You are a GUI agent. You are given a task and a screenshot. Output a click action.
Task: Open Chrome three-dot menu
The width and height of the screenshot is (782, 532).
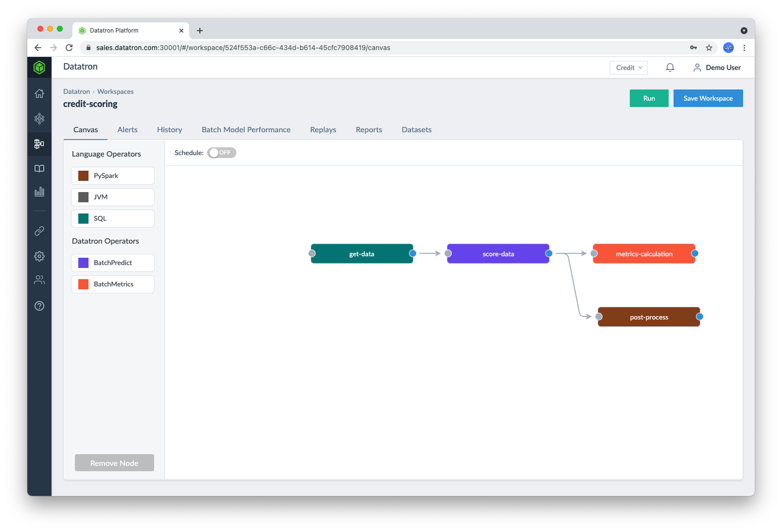(x=744, y=48)
